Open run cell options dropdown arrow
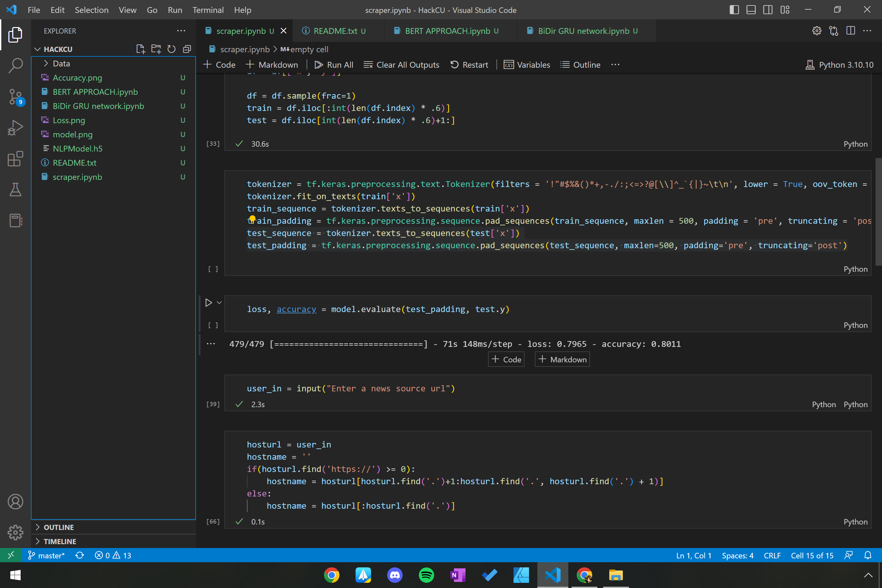The width and height of the screenshot is (882, 588). pos(220,303)
